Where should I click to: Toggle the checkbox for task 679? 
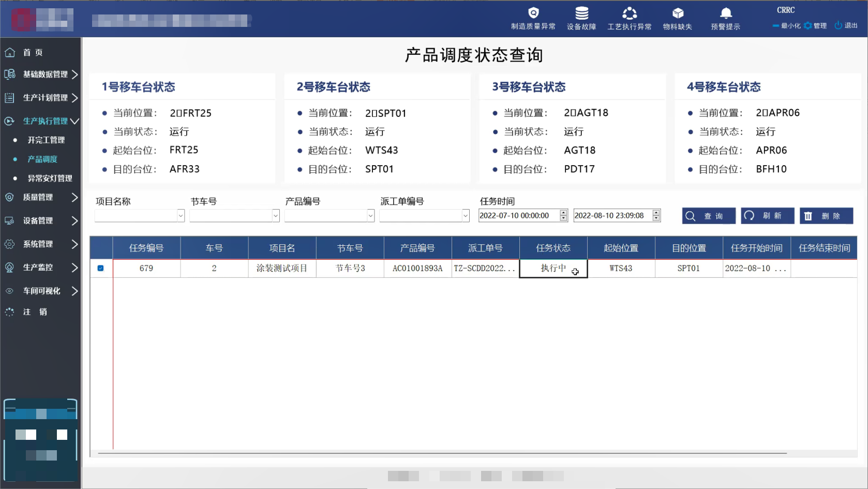[100, 268]
